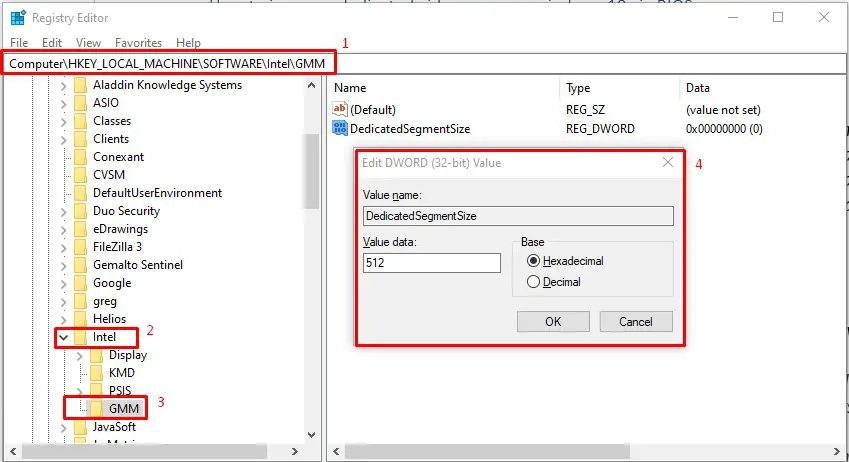849x462 pixels.
Task: Expand the Display subkey under Intel
Action: 80,355
